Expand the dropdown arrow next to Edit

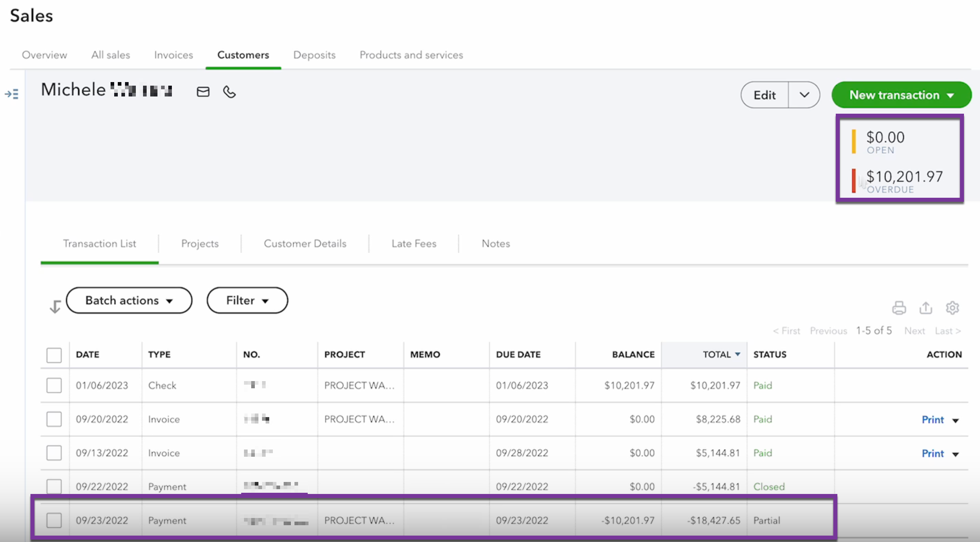(x=804, y=95)
